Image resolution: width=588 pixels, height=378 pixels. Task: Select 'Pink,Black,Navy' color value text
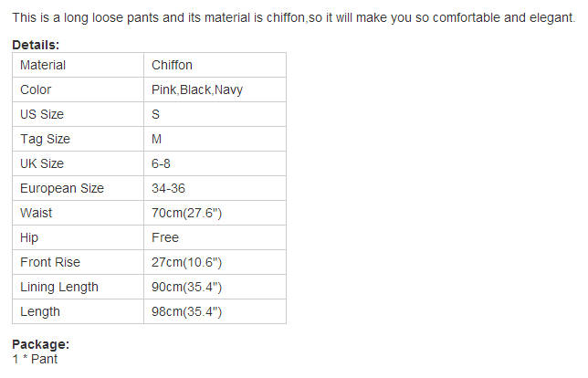[196, 89]
